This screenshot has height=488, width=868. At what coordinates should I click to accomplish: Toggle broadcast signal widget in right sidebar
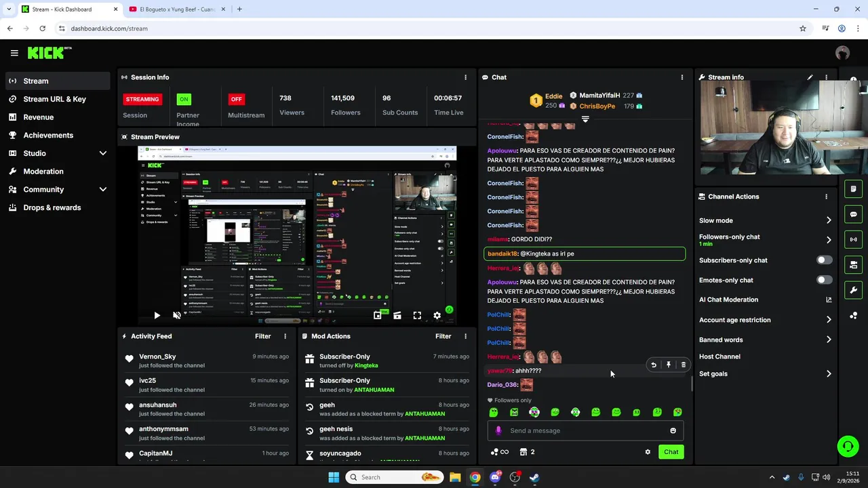click(853, 239)
